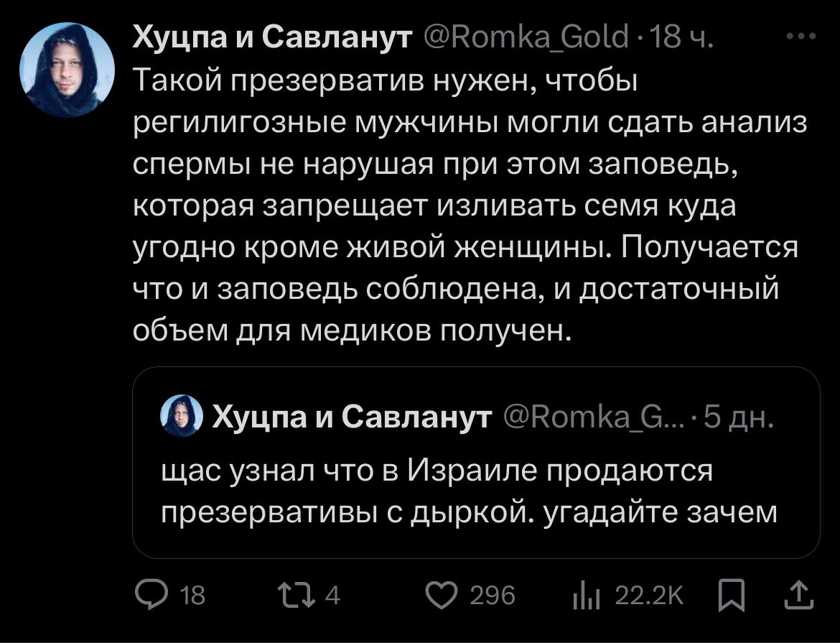Like the tweet with the heart icon

point(442,596)
